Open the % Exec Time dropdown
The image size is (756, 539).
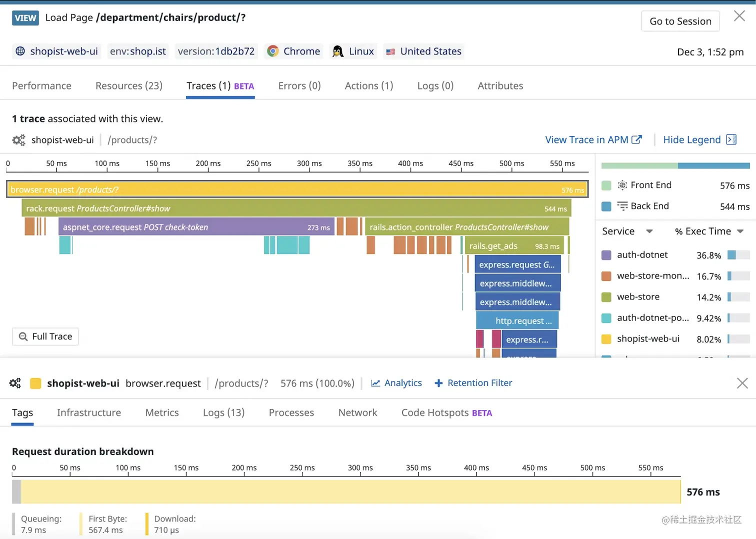click(x=709, y=231)
